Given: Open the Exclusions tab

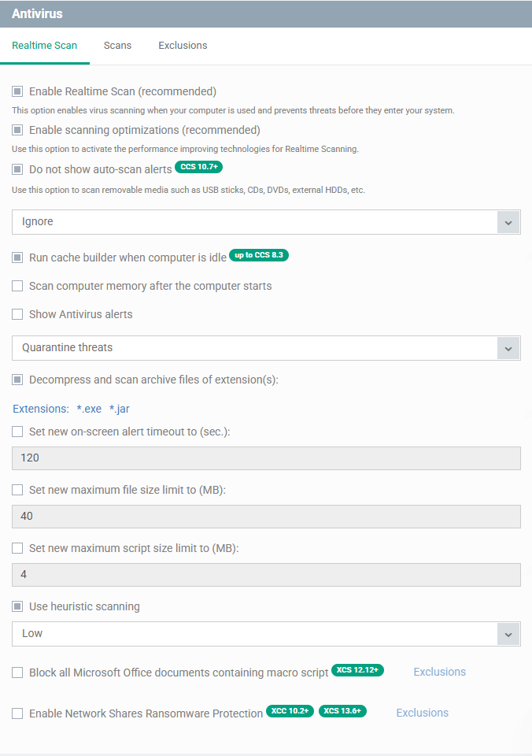Looking at the screenshot, I should point(183,46).
